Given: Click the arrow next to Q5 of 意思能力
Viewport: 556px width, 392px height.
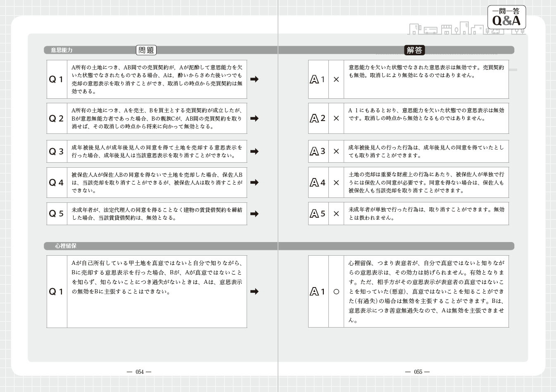Looking at the screenshot, I should [x=254, y=214].
